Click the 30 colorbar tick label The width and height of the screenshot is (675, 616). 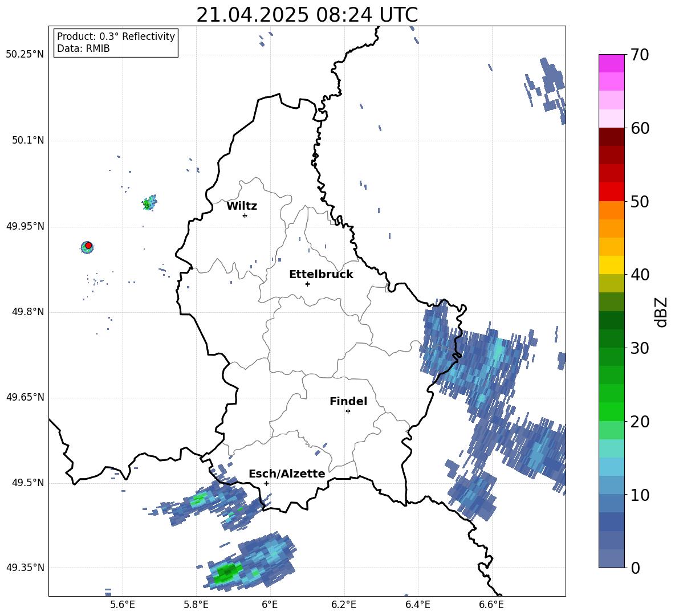point(640,348)
